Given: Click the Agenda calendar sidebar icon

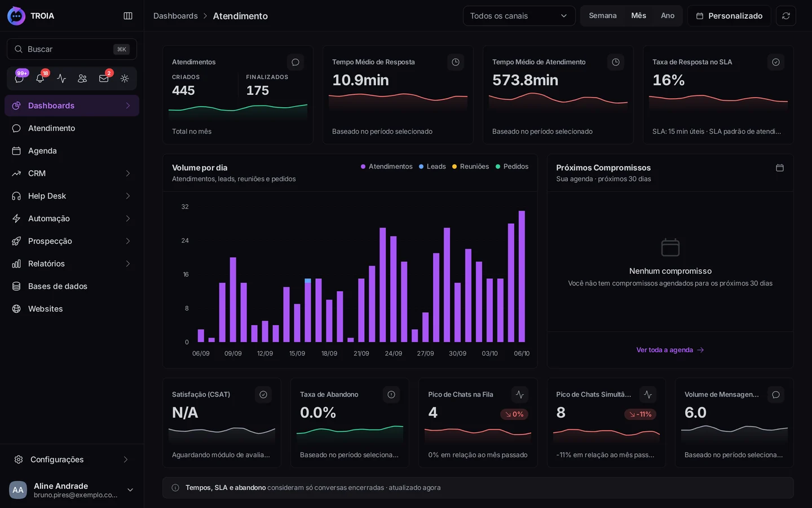Looking at the screenshot, I should [16, 151].
